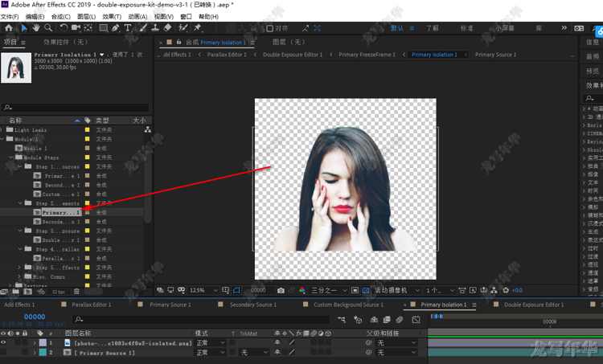
Task: Open the 效果(T) menu
Action: (x=112, y=17)
